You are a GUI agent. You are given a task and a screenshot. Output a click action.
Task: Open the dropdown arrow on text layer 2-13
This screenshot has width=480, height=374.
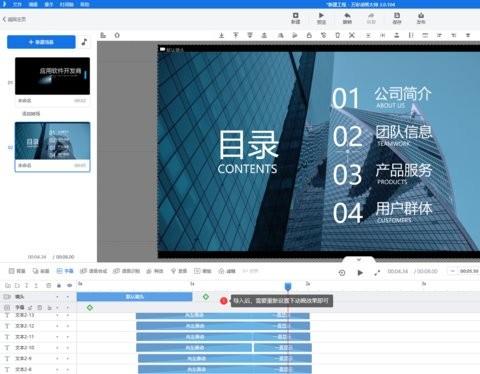pos(57,315)
